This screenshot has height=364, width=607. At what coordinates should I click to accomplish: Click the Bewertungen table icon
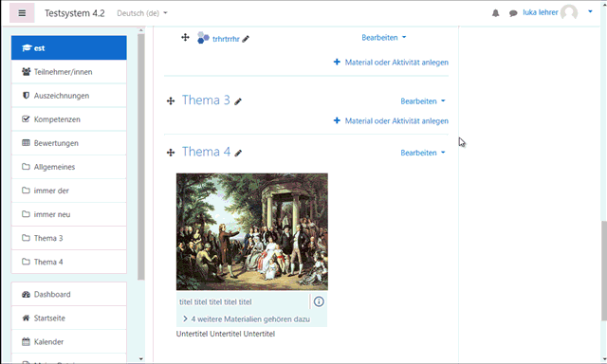tap(26, 143)
